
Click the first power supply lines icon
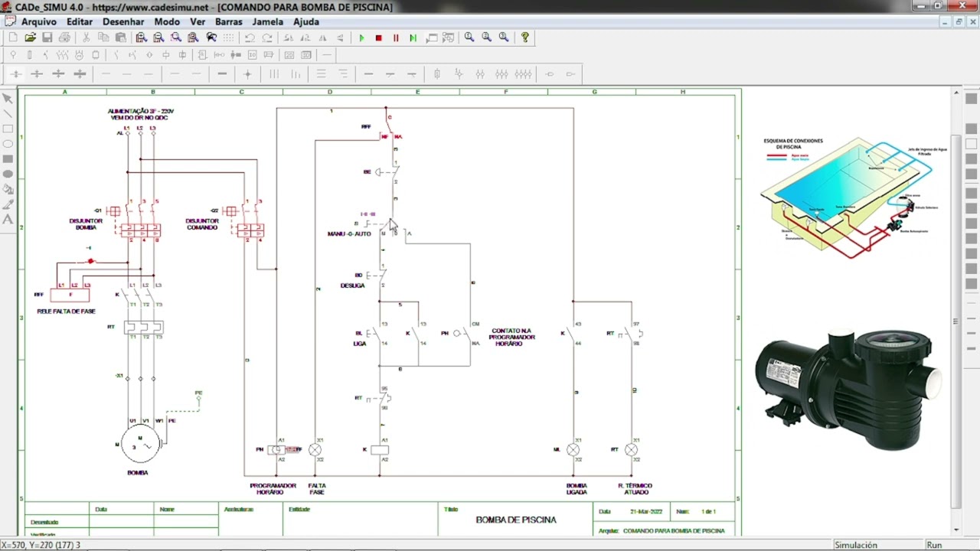click(15, 74)
